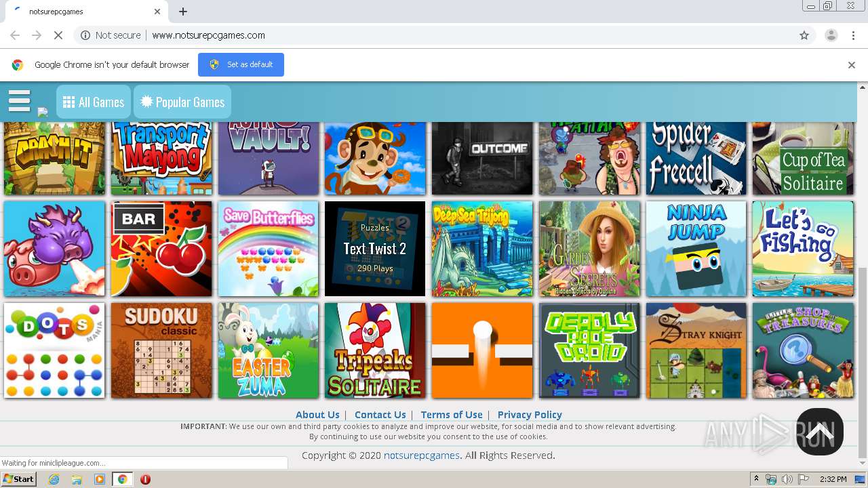
Task: Follow the Contact Us link
Action: (380, 415)
